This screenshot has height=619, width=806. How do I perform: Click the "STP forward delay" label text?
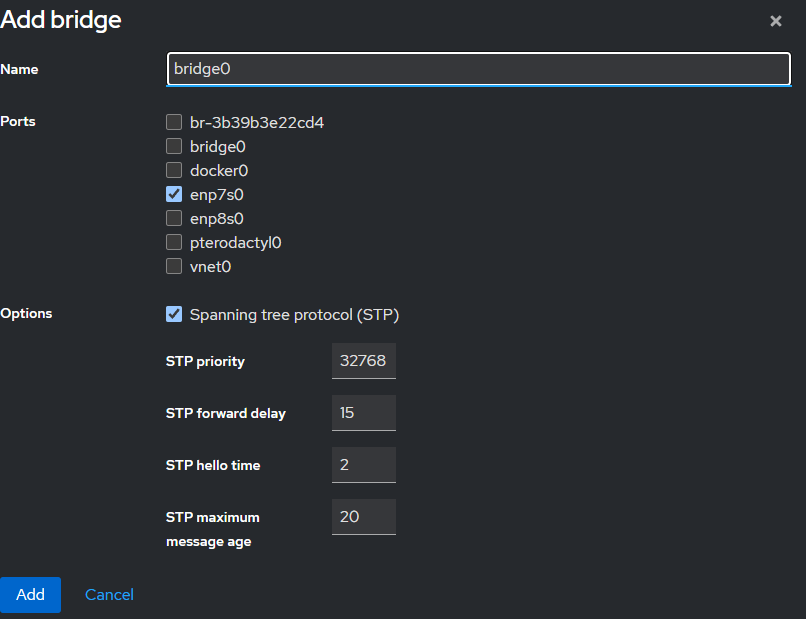225,414
